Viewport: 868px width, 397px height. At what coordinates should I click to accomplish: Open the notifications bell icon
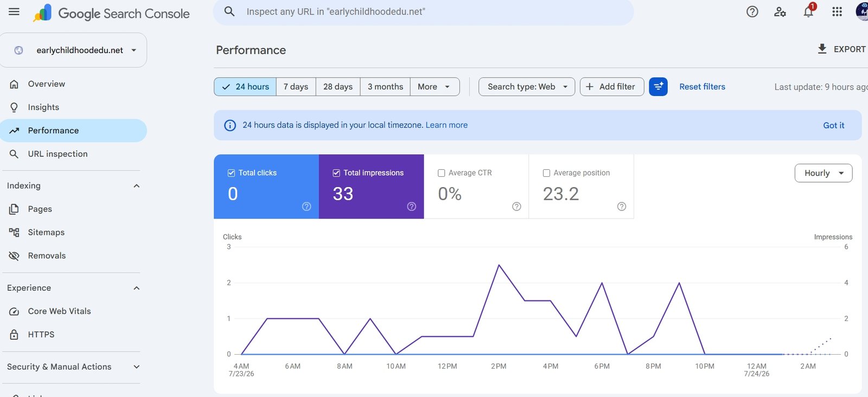(x=808, y=11)
